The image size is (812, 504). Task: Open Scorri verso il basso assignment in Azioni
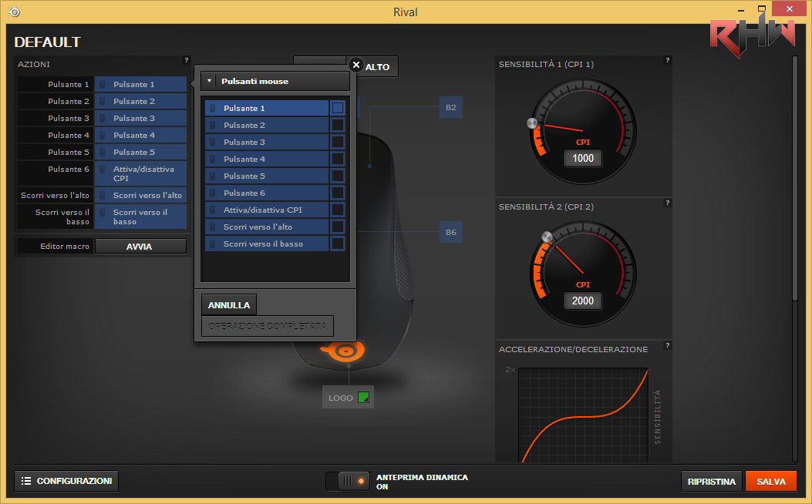[140, 217]
